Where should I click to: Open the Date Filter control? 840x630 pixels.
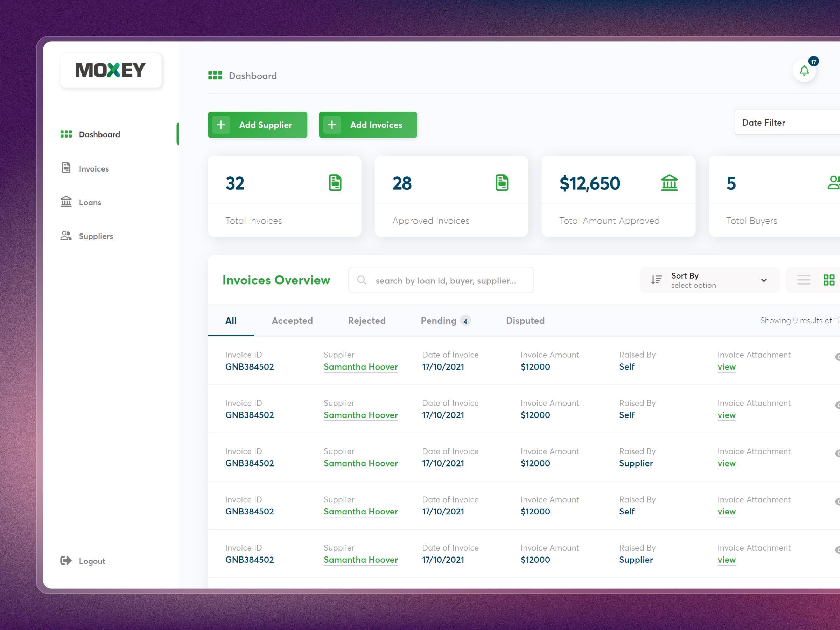coord(764,122)
